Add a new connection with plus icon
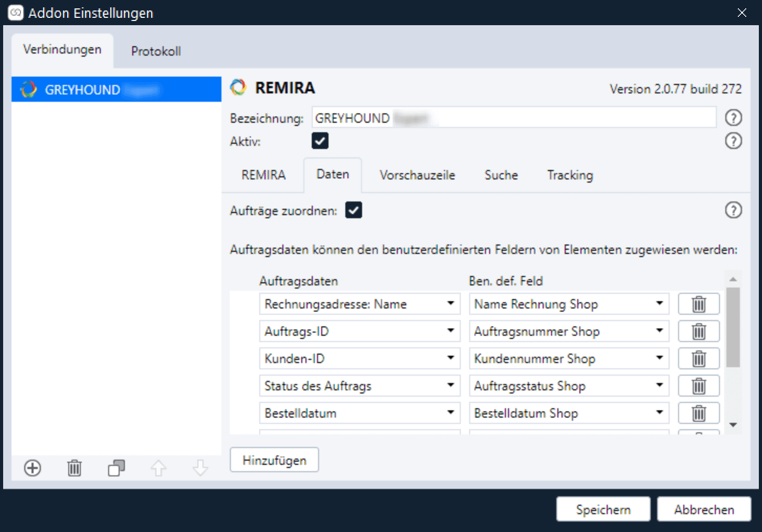Viewport: 762px width, 532px height. (x=33, y=467)
